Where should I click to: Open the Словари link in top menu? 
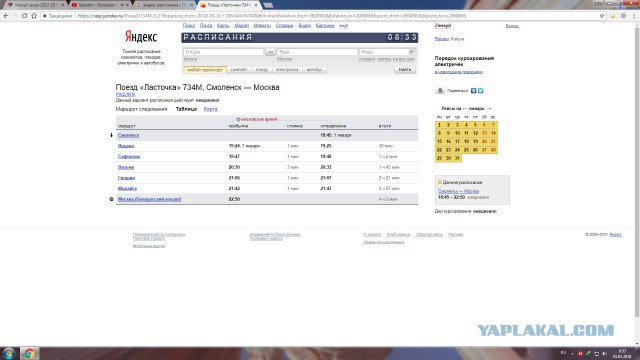284,25
